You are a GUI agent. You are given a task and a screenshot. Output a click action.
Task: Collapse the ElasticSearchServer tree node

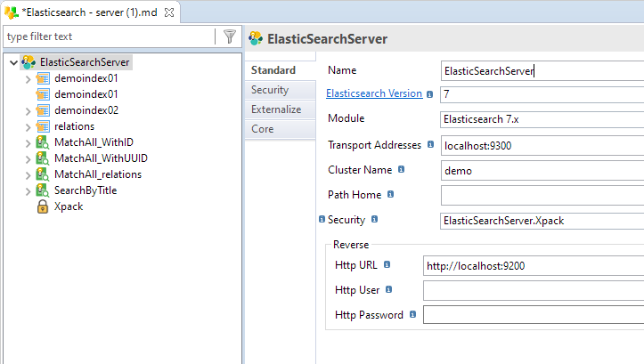coord(13,63)
